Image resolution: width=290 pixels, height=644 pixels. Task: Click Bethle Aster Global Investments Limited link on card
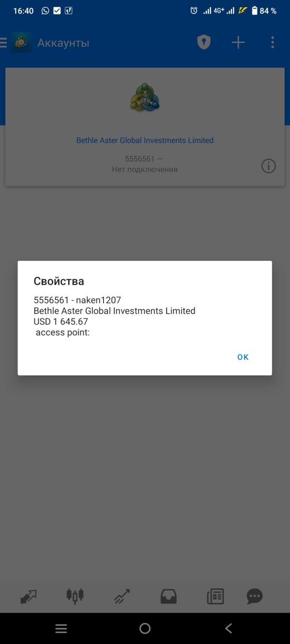coord(145,141)
